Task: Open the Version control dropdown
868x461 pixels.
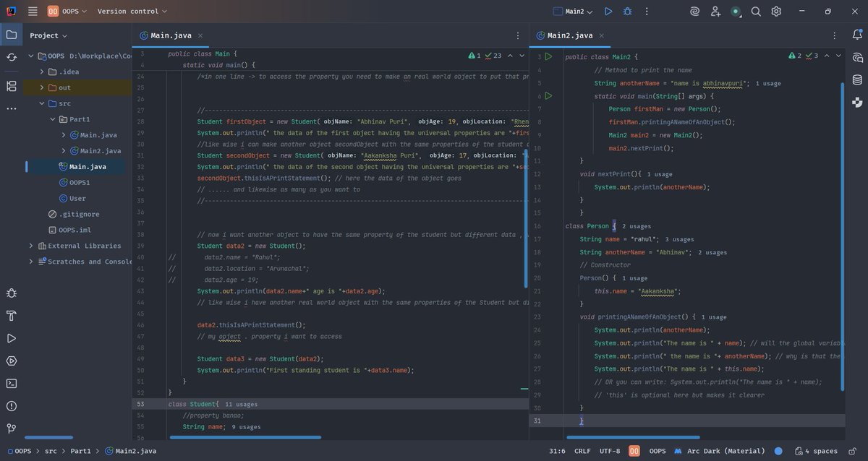Action: click(132, 12)
